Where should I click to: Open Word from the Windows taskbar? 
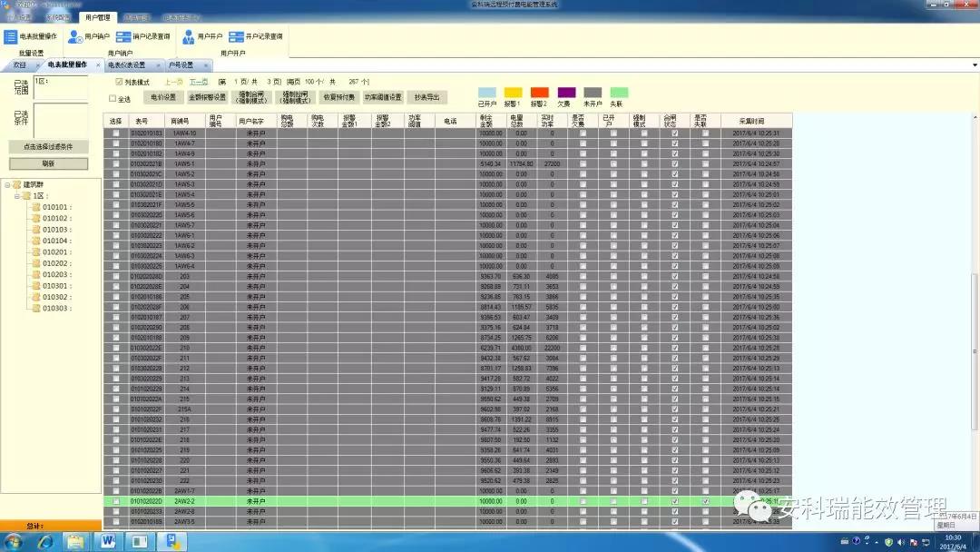pos(107,541)
